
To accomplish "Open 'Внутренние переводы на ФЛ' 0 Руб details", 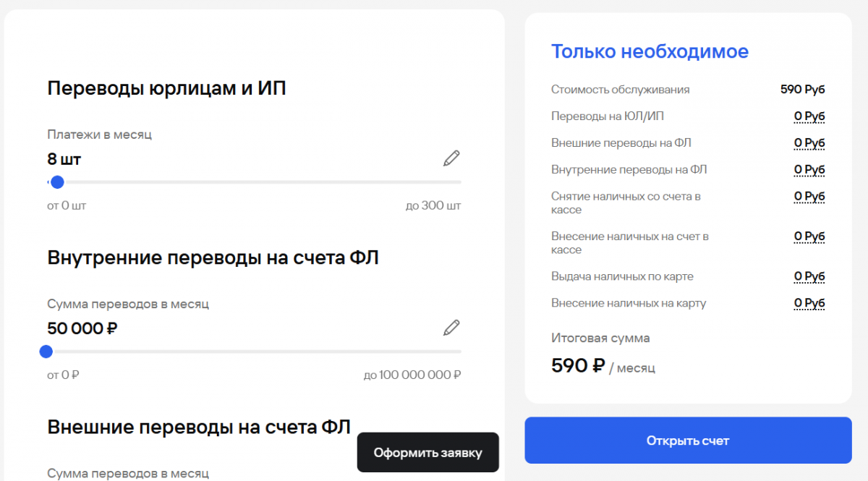I will coord(809,170).
